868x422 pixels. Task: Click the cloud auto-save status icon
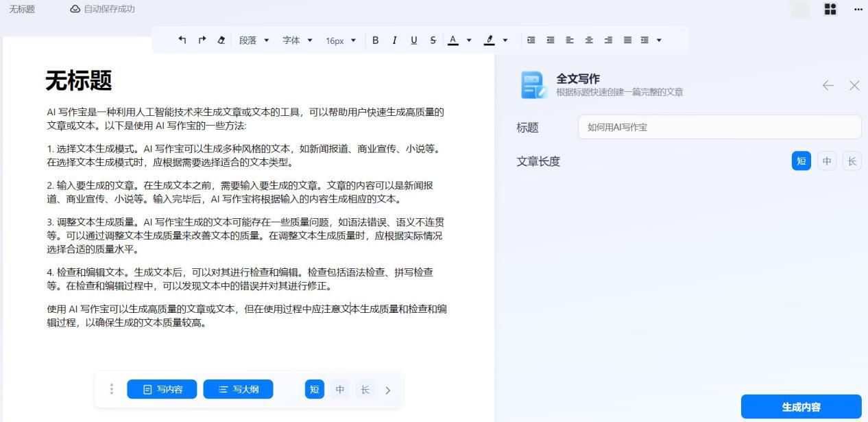click(x=75, y=9)
